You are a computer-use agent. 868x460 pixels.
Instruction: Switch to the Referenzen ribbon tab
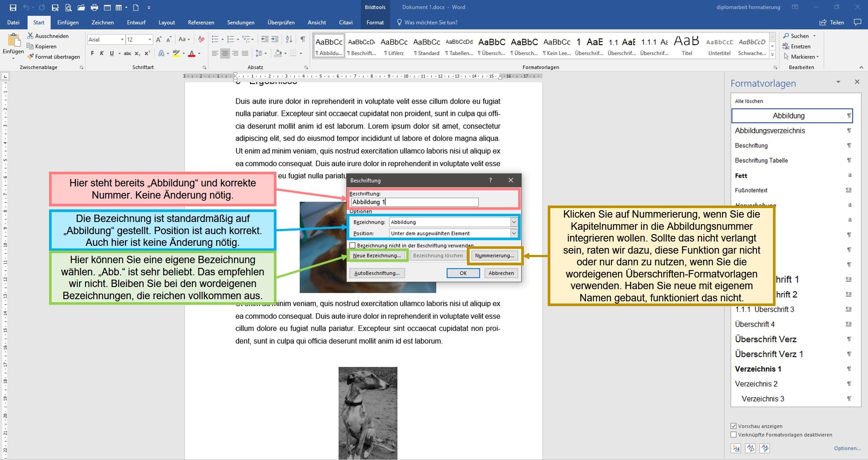(x=201, y=23)
